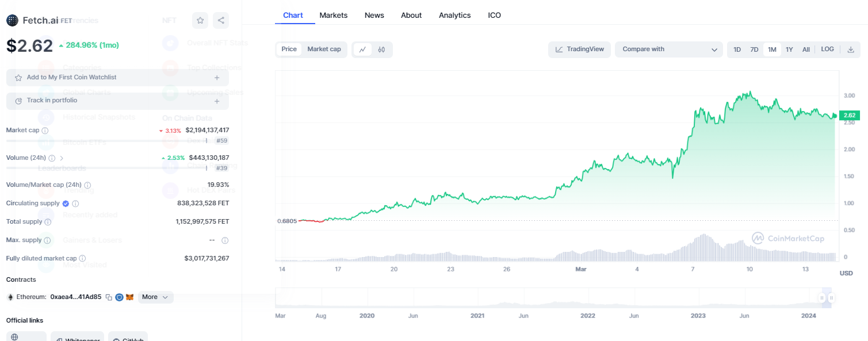868x341 pixels.
Task: Click the #39 volume rank badge
Action: pyautogui.click(x=221, y=168)
